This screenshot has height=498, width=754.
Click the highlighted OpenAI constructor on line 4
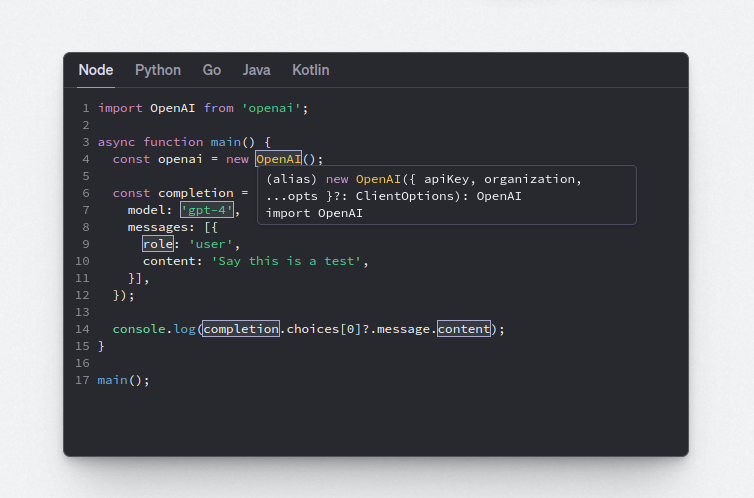(x=278, y=159)
